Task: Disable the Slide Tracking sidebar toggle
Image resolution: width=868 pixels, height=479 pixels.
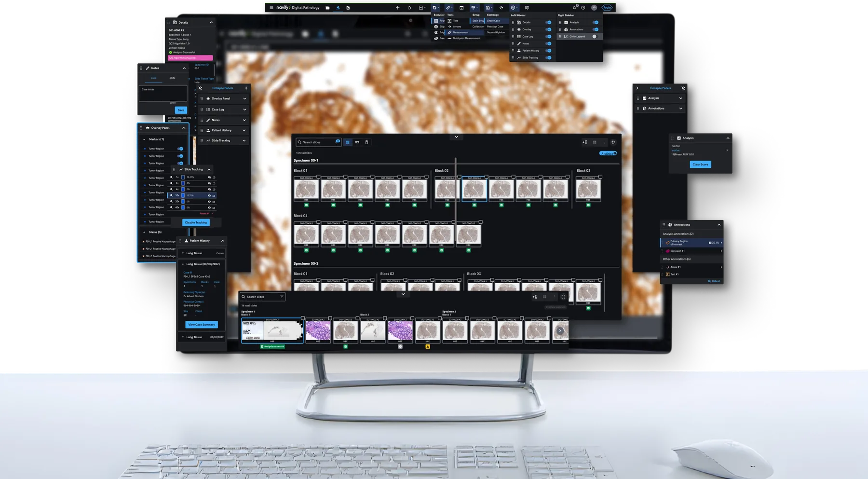Action: [548, 58]
